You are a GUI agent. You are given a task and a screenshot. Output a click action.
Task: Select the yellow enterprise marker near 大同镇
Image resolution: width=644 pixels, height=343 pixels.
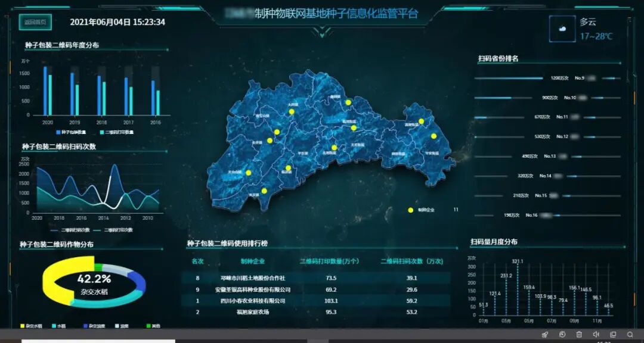291,112
